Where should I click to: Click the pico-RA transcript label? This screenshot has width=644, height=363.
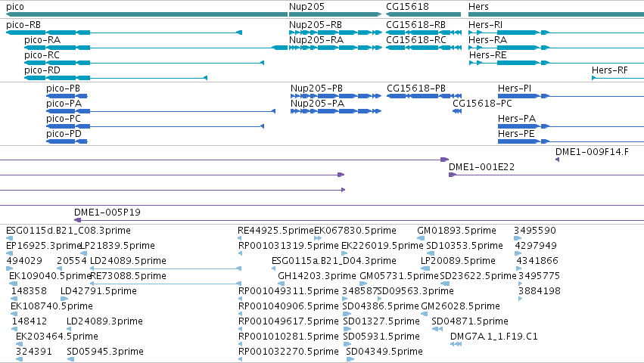42,40
